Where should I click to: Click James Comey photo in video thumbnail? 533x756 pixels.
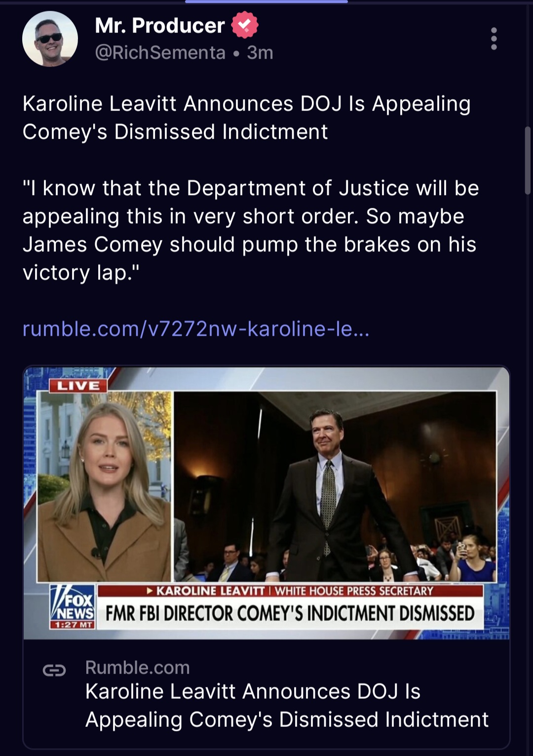[335, 486]
